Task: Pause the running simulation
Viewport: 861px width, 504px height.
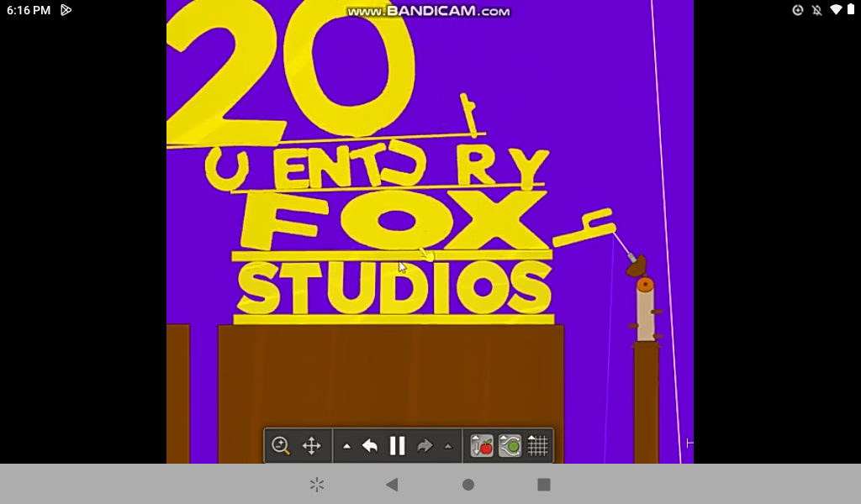Action: click(397, 446)
